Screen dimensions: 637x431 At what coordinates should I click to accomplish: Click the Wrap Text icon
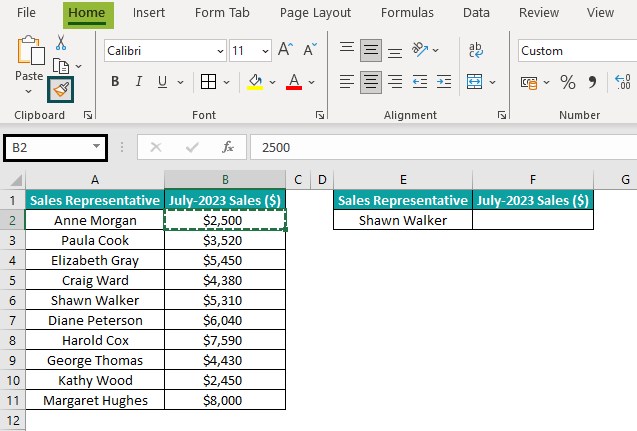(476, 50)
